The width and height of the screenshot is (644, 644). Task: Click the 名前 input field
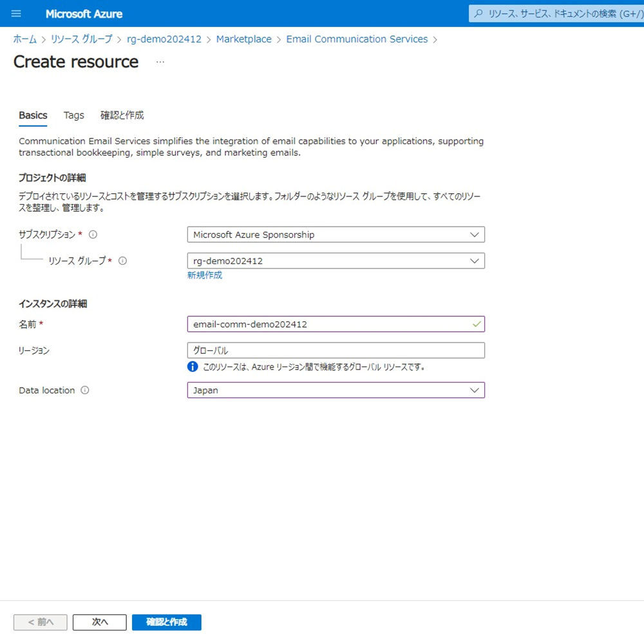coord(336,324)
